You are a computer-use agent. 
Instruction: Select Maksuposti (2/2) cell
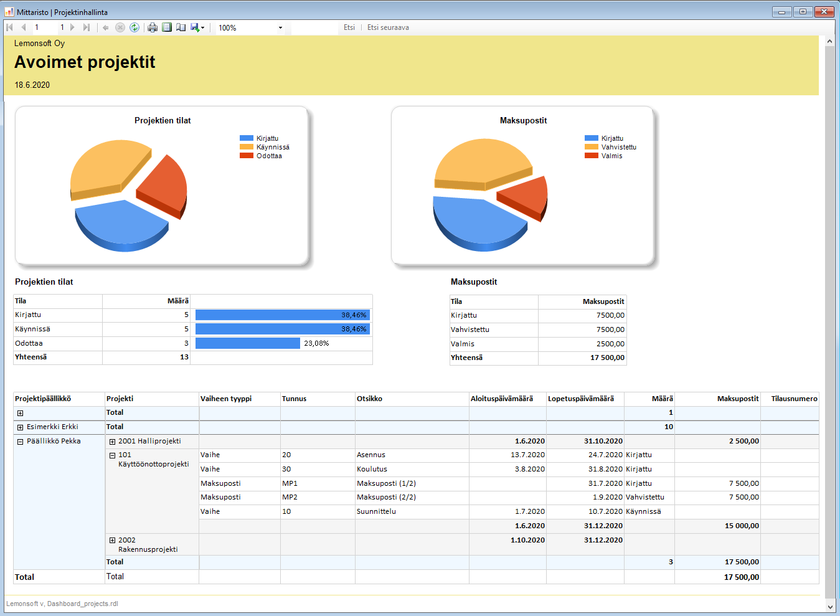pos(412,498)
